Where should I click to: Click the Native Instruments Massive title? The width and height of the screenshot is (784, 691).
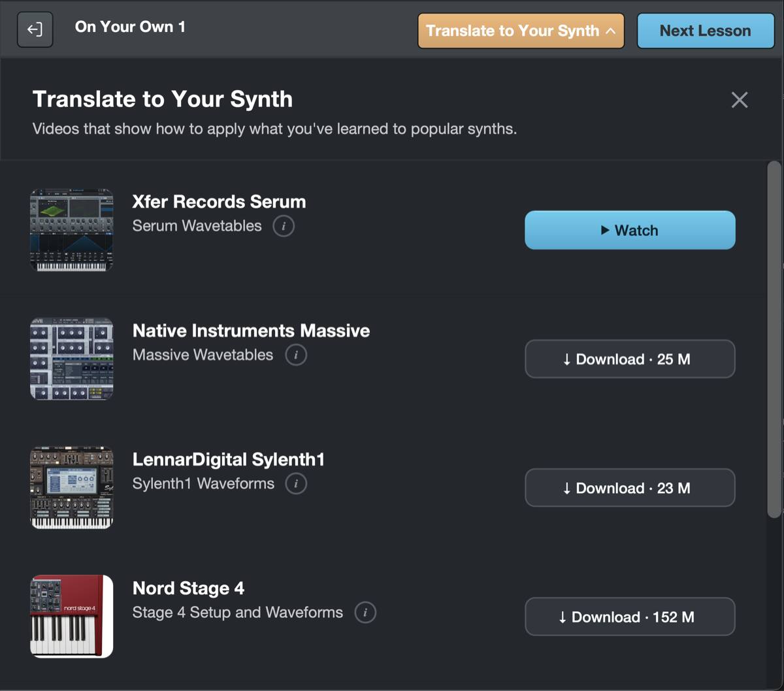click(251, 330)
